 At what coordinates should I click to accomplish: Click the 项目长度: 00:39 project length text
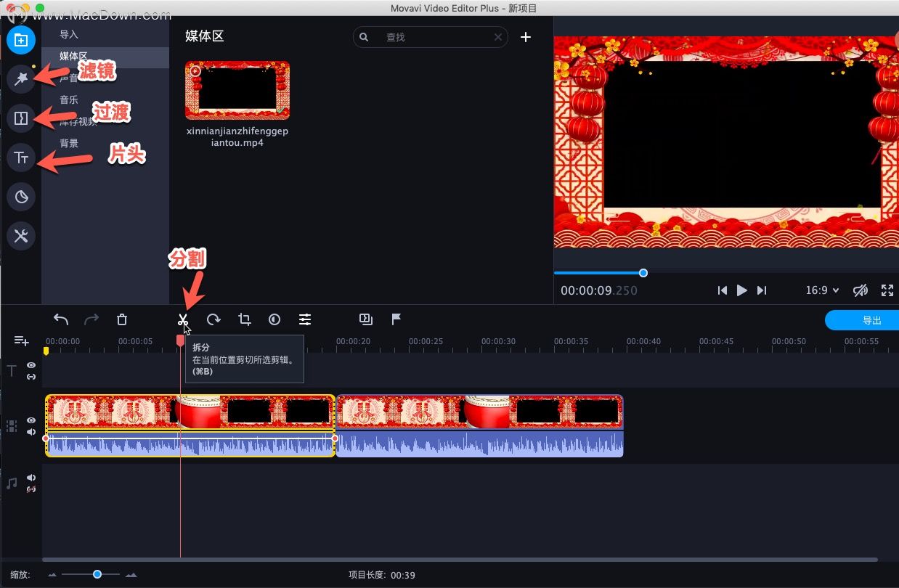coord(382,575)
